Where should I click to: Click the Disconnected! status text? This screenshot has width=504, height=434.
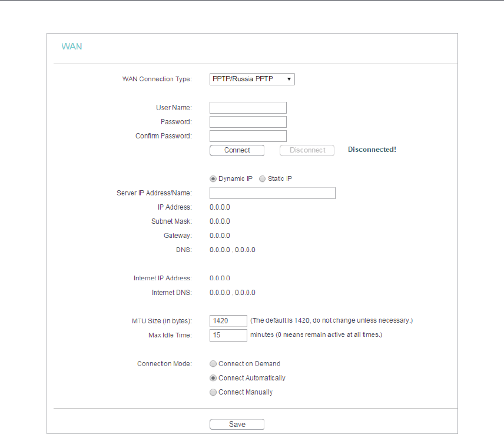pos(372,150)
